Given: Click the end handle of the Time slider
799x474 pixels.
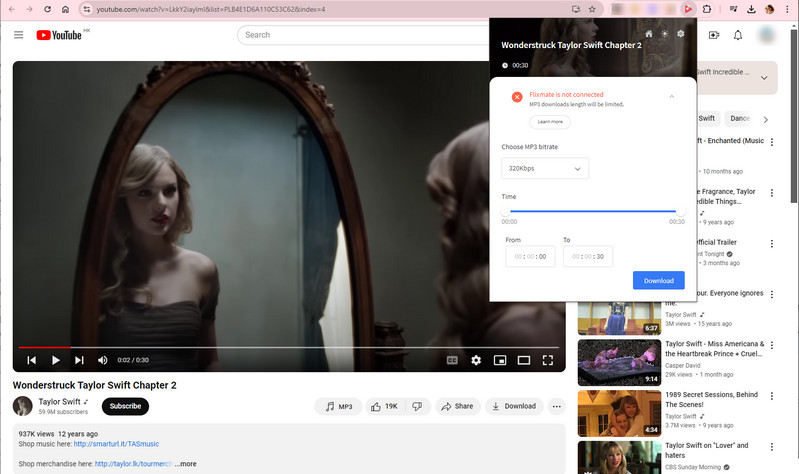Looking at the screenshot, I should [681, 211].
